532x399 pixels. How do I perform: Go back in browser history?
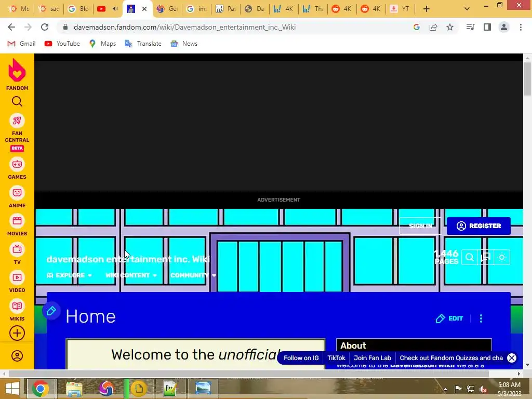click(x=11, y=27)
